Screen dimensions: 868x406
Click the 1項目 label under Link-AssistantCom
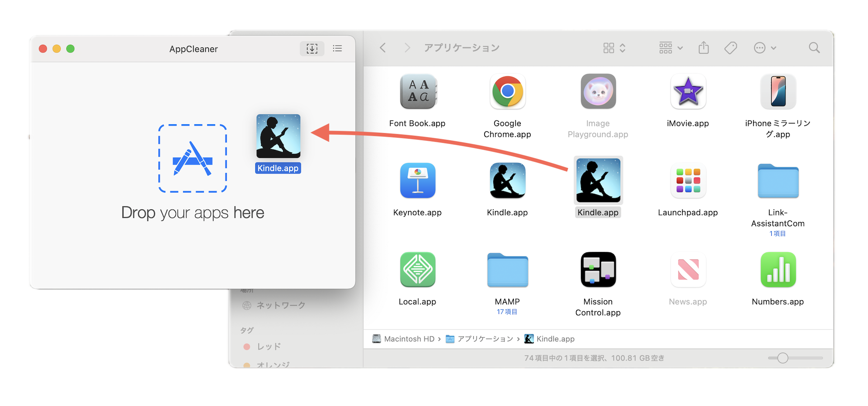tap(778, 234)
